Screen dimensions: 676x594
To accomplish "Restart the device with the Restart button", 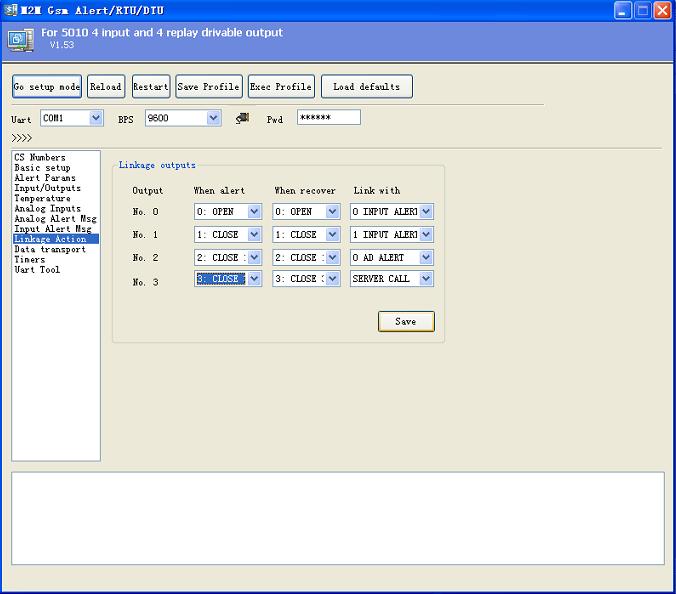I will (x=151, y=87).
